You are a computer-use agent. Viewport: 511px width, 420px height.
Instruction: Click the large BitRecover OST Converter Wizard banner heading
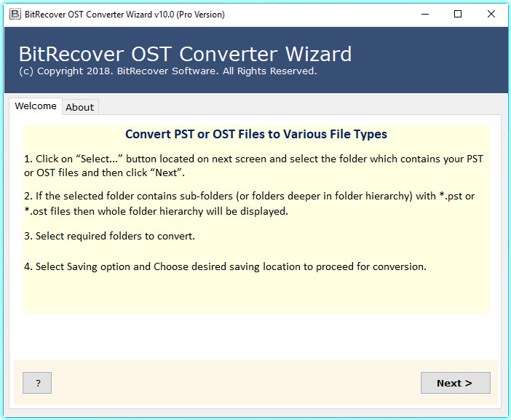[185, 54]
